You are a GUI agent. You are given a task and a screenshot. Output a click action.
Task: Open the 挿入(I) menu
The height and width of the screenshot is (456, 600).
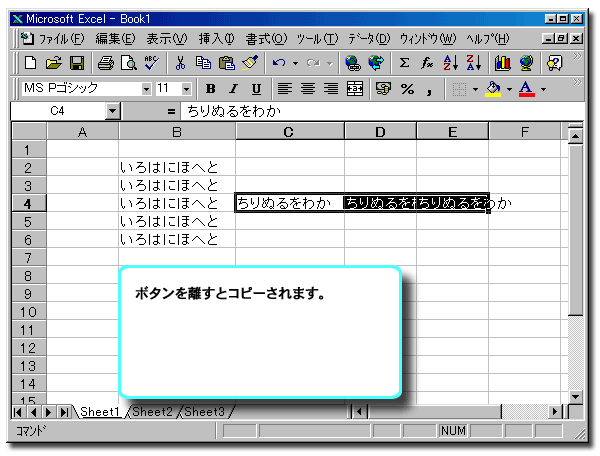pyautogui.click(x=217, y=39)
